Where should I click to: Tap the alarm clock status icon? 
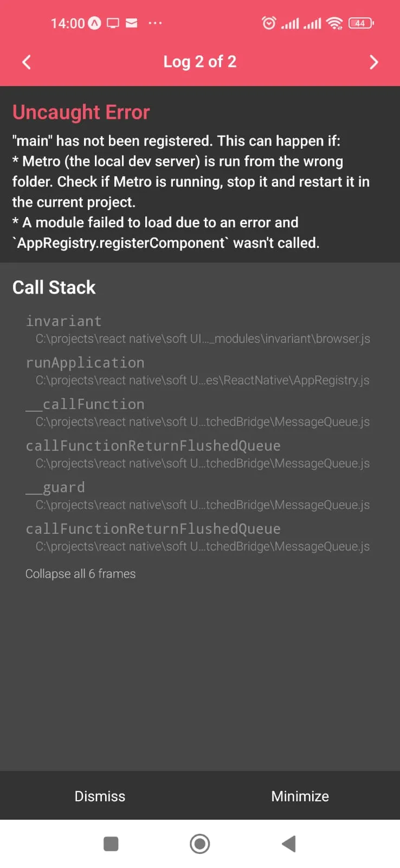click(x=269, y=23)
